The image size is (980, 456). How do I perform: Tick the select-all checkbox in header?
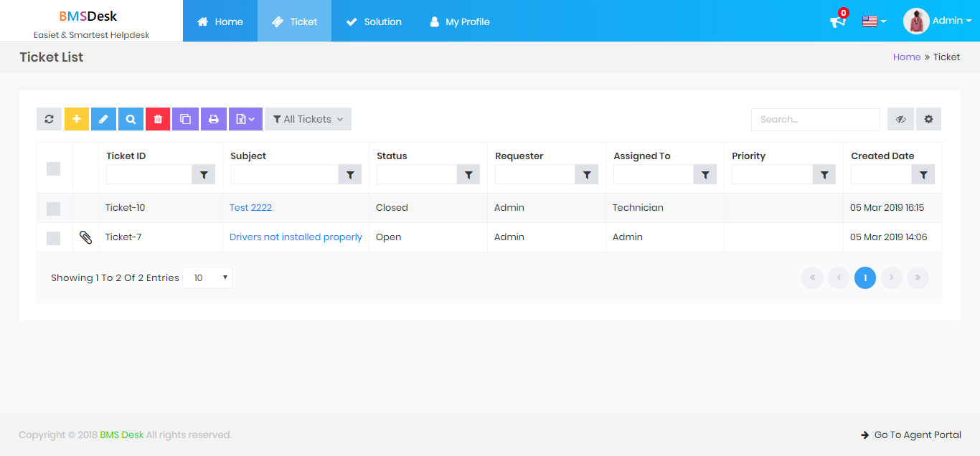tap(53, 168)
